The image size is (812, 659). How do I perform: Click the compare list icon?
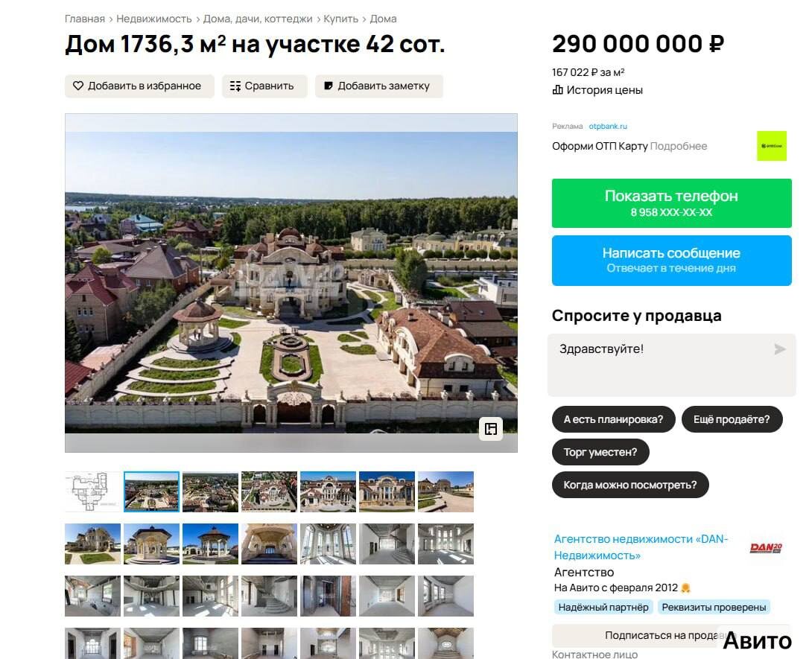(235, 86)
